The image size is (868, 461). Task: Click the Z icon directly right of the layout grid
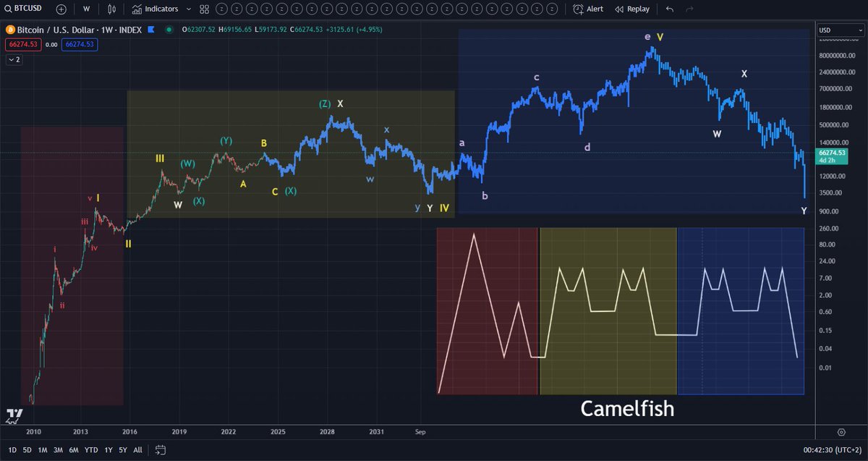pyautogui.click(x=221, y=9)
